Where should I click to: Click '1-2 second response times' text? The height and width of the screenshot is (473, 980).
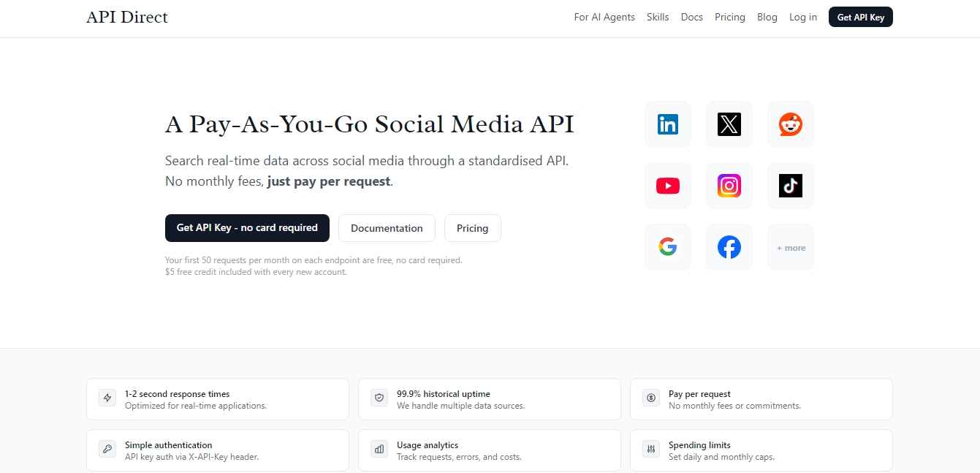[178, 394]
